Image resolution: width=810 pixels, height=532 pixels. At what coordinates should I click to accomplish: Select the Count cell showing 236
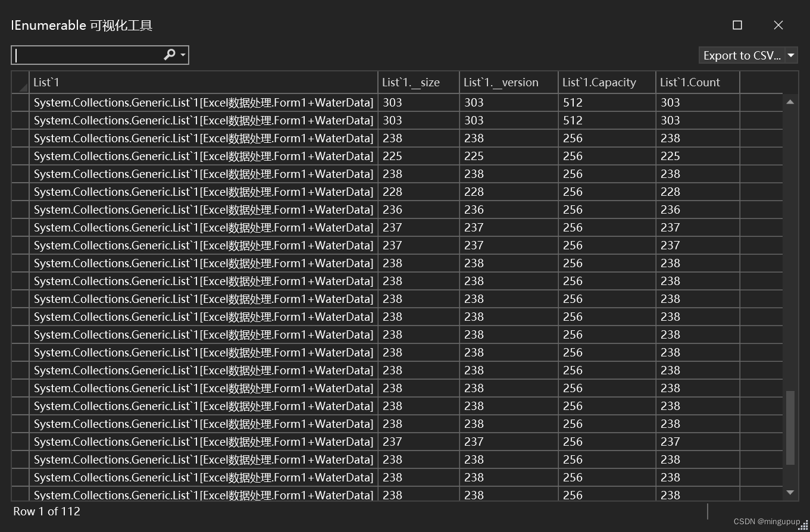click(x=698, y=209)
